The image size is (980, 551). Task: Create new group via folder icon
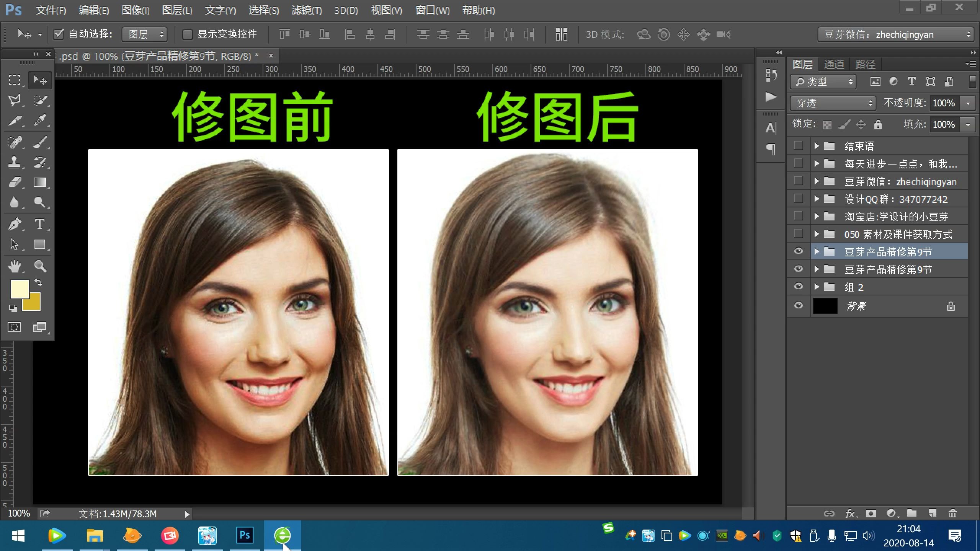tap(912, 513)
